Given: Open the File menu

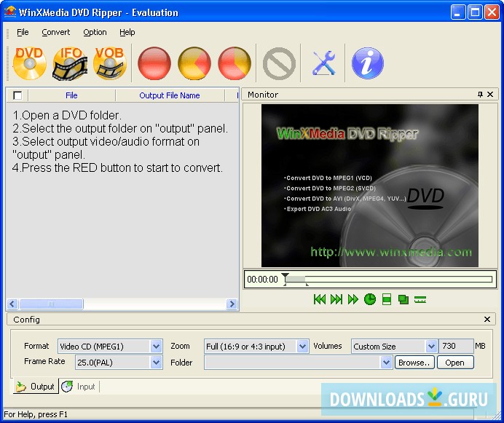Looking at the screenshot, I should click(x=23, y=32).
